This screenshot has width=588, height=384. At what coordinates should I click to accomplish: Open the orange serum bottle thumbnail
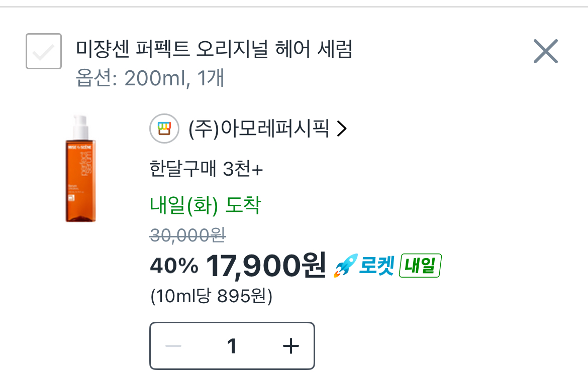(x=80, y=169)
